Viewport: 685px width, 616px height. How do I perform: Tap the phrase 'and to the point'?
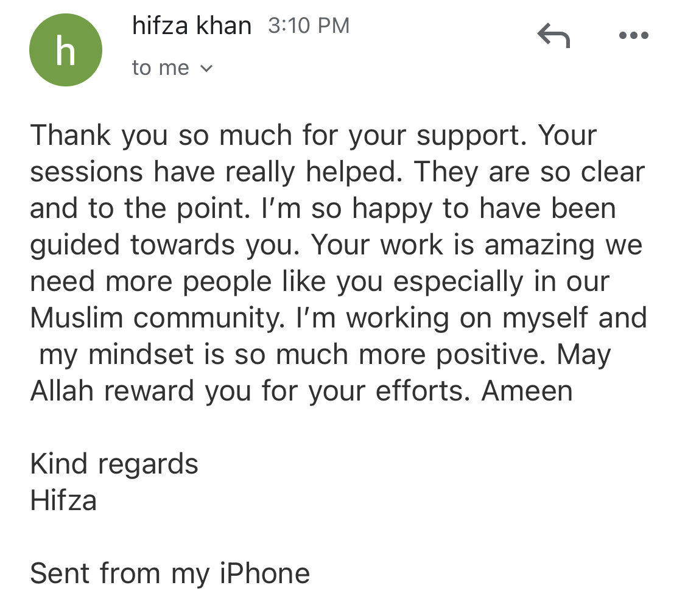pos(140,208)
